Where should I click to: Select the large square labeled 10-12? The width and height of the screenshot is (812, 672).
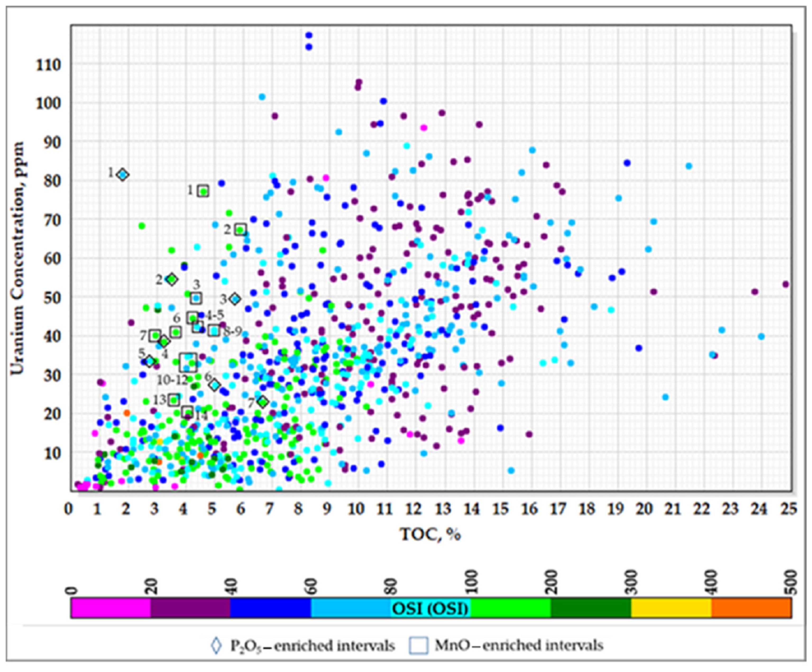point(188,362)
